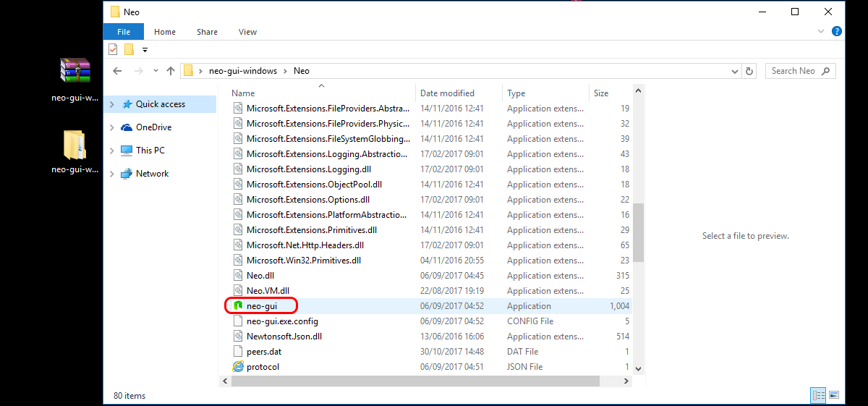Click Neo in the address breadcrumb
Image resolution: width=868 pixels, height=406 pixels.
(x=302, y=71)
